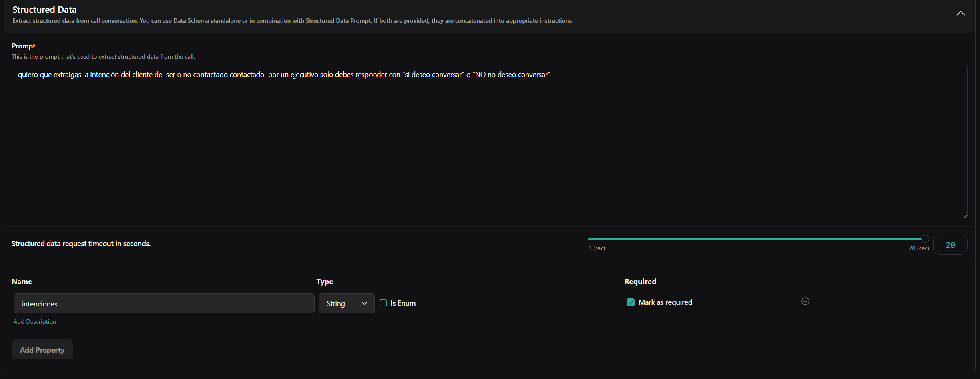This screenshot has width=980, height=379.
Task: Open the Add Description link
Action: coord(35,322)
